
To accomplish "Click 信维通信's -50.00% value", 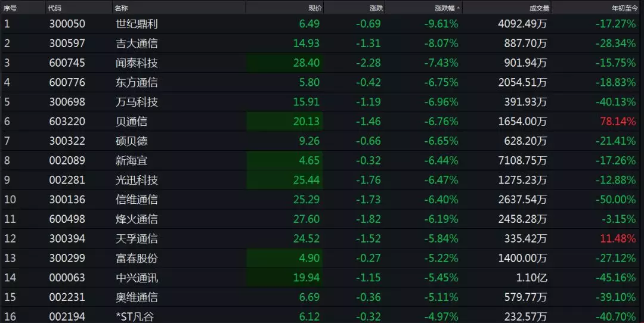I will pyautogui.click(x=615, y=200).
